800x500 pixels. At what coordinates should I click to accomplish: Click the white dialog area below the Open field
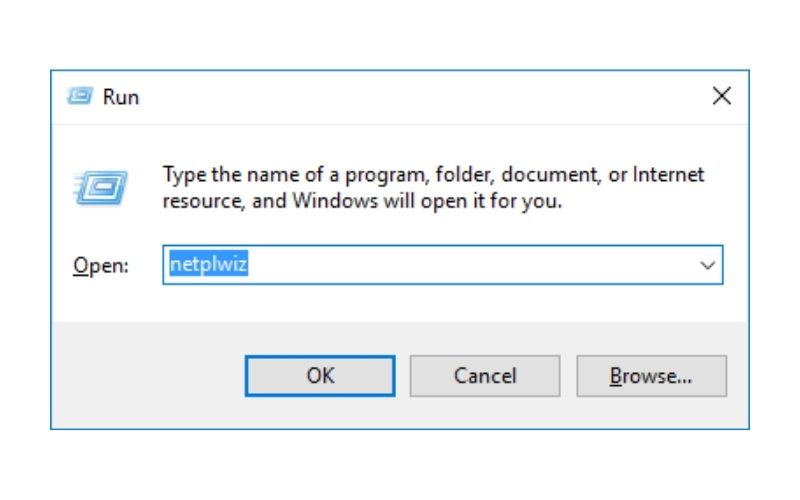400,303
